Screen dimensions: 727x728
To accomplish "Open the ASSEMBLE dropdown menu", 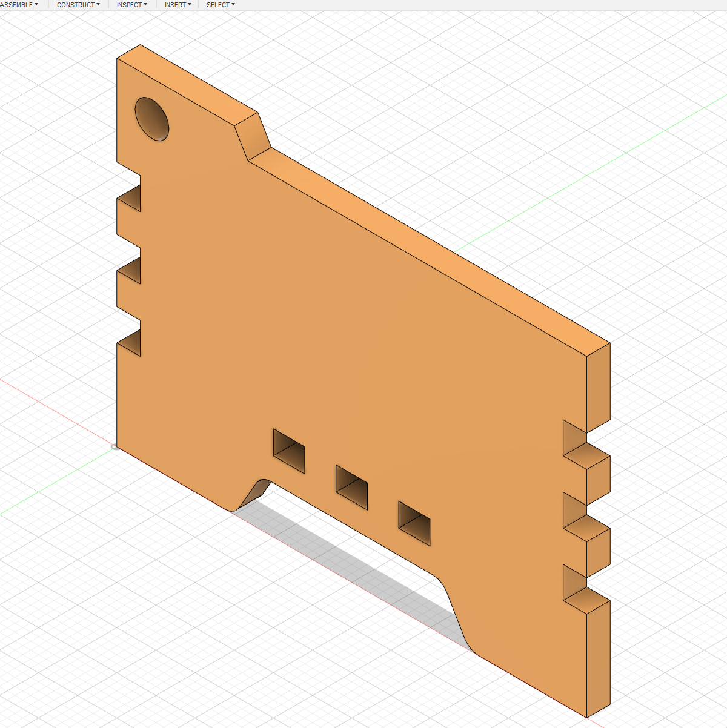I will tap(18, 5).
